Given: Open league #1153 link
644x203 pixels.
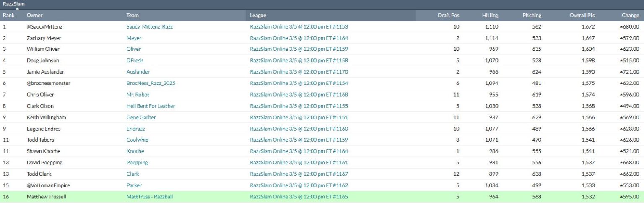Looking at the screenshot, I should [299, 26].
